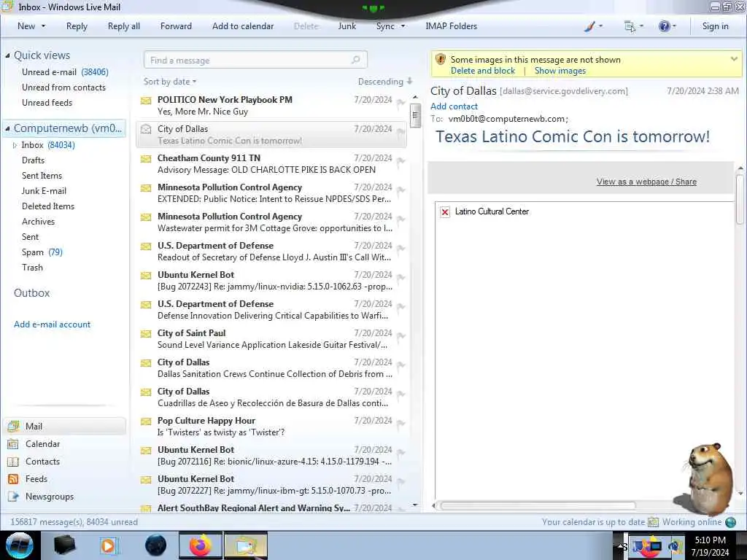Open the colorizer dropdown arrow
747x560 pixels.
click(x=600, y=26)
